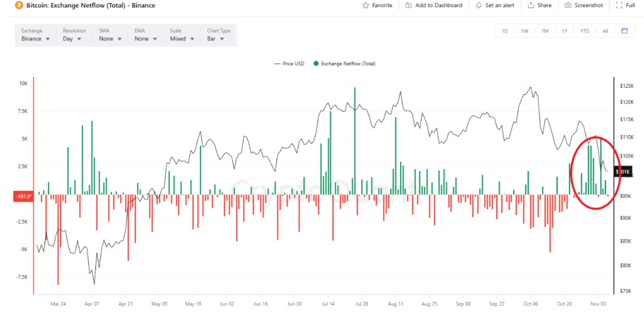Click the Set an alert bell icon
The width and height of the screenshot is (644, 315).
pyautogui.click(x=479, y=5)
